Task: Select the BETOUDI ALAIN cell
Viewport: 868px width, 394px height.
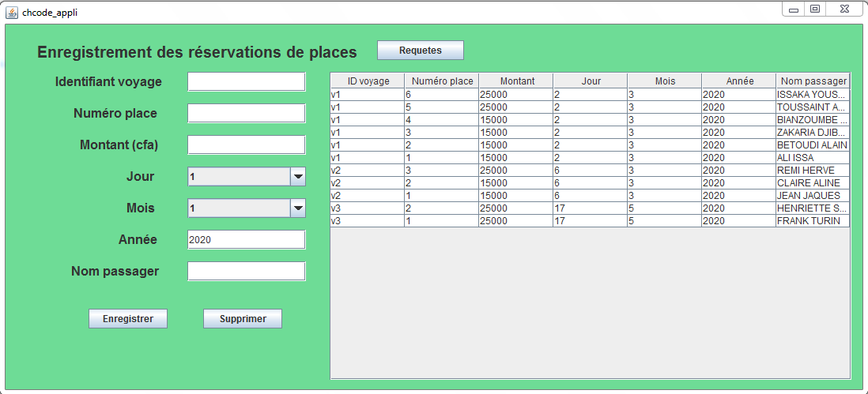Action: (813, 145)
